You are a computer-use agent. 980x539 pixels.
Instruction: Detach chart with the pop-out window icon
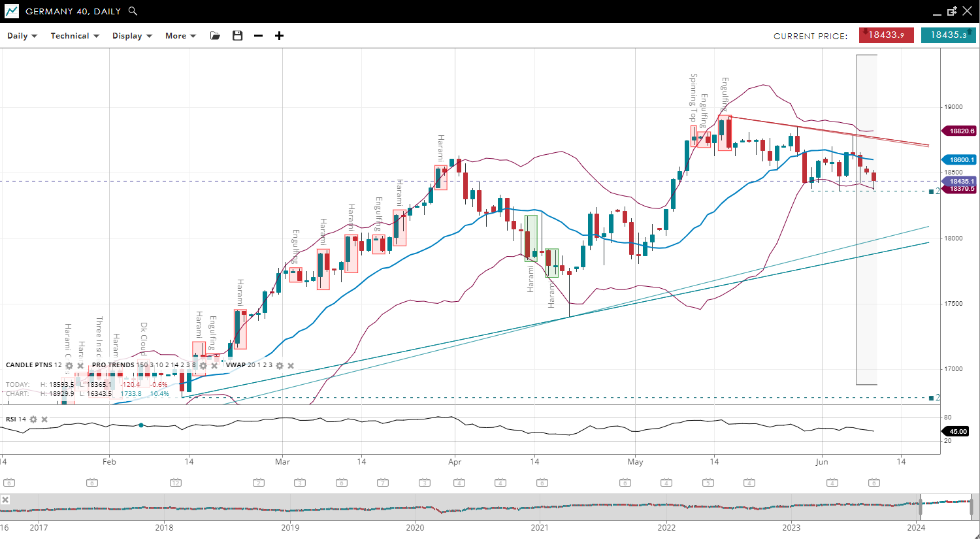point(952,11)
